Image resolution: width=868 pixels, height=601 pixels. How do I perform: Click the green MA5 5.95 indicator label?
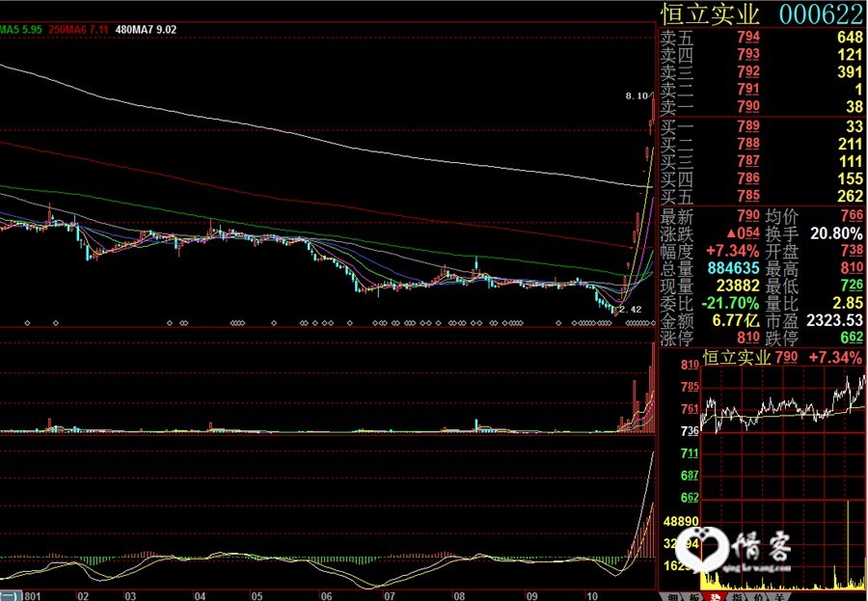pos(21,29)
